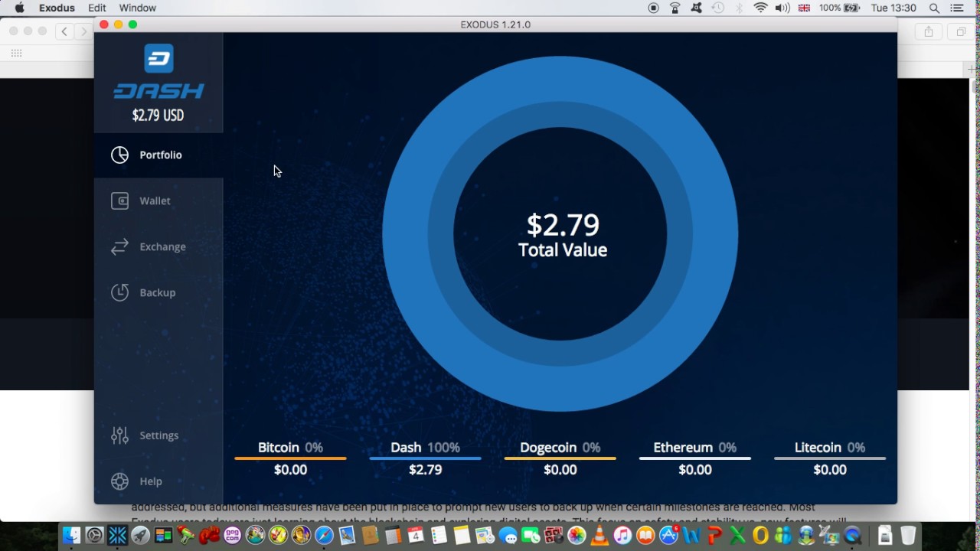Image resolution: width=980 pixels, height=551 pixels.
Task: Open the Time Machine menu bar icon
Action: tap(717, 8)
